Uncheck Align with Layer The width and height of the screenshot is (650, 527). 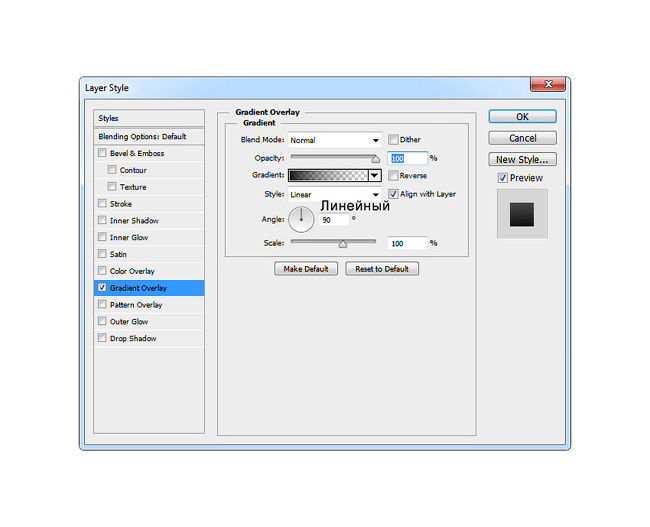point(393,194)
